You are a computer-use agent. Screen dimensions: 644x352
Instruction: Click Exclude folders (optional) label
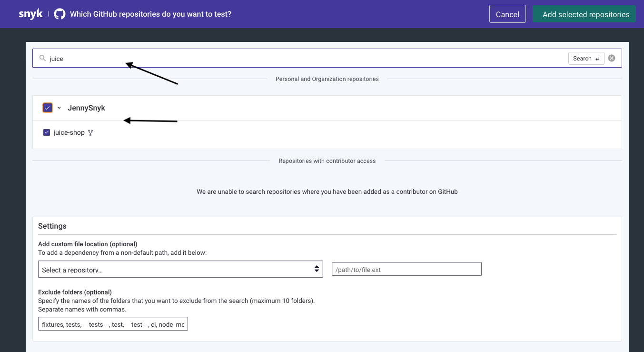75,292
